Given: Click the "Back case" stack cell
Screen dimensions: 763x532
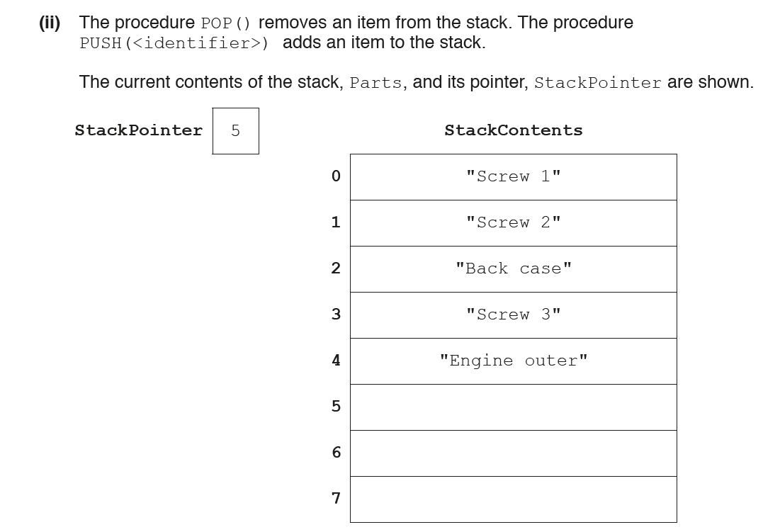Looking at the screenshot, I should click(x=513, y=269).
